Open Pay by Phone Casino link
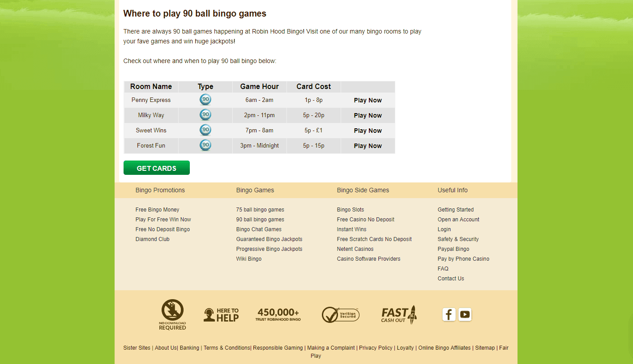The width and height of the screenshot is (633, 364). click(464, 259)
